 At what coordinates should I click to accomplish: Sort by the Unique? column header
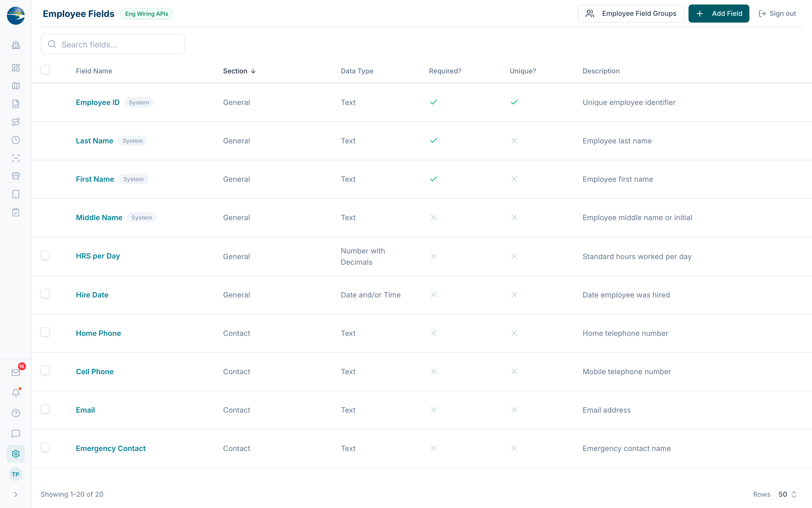click(x=523, y=71)
